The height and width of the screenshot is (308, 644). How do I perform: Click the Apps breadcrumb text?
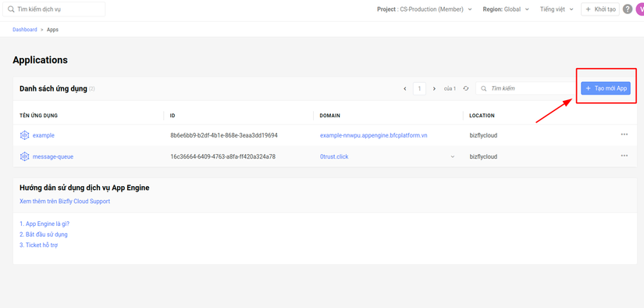tap(52, 30)
